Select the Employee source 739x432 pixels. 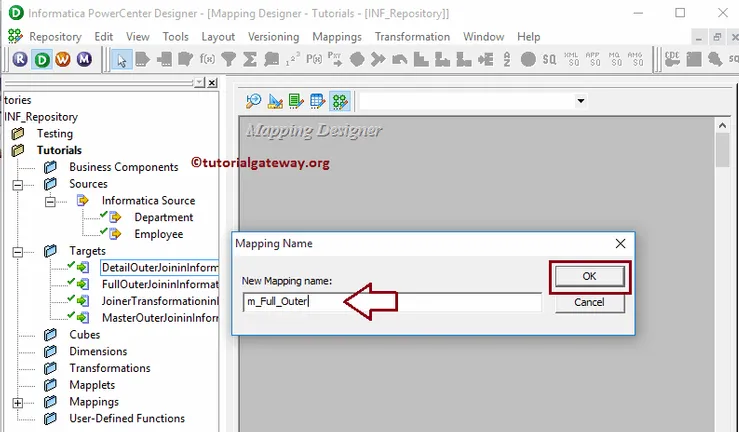coord(158,234)
